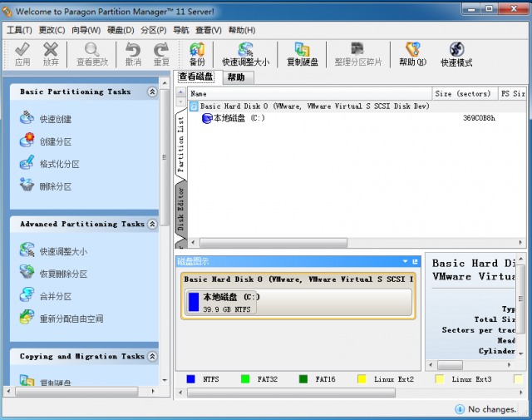Choose 格式化分区 (Format partition) task
The image size is (532, 420).
click(50, 164)
